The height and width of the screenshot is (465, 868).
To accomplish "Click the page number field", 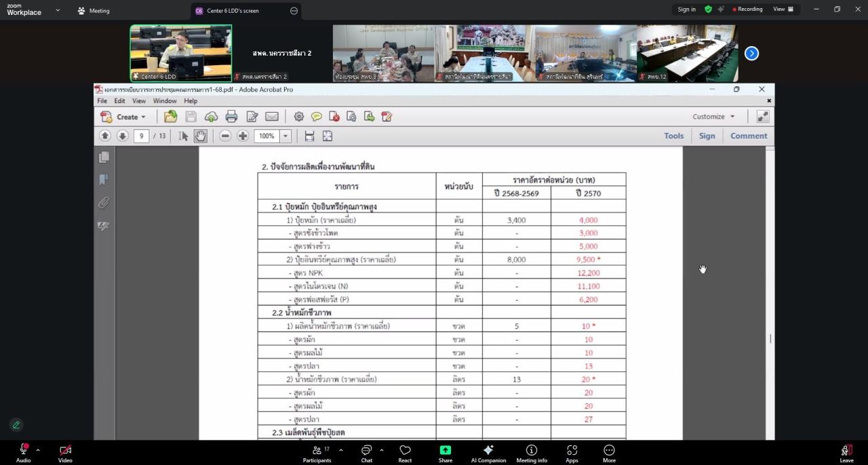I will point(141,136).
